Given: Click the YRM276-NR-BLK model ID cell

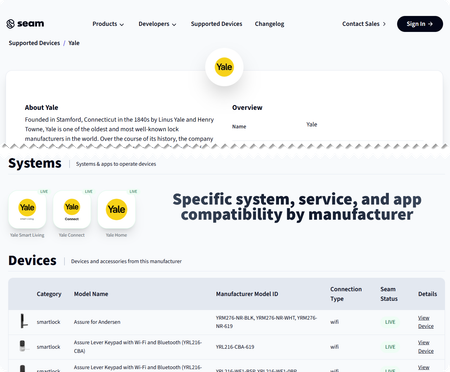Looking at the screenshot, I should [x=266, y=322].
